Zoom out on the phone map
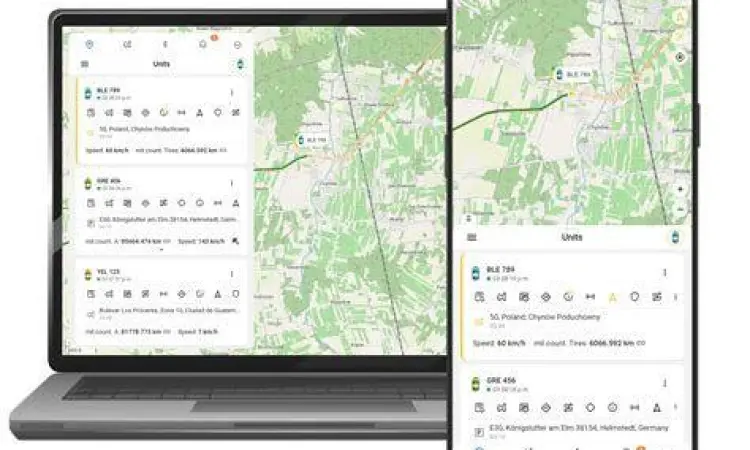This screenshot has width=750, height=450. 680,209
